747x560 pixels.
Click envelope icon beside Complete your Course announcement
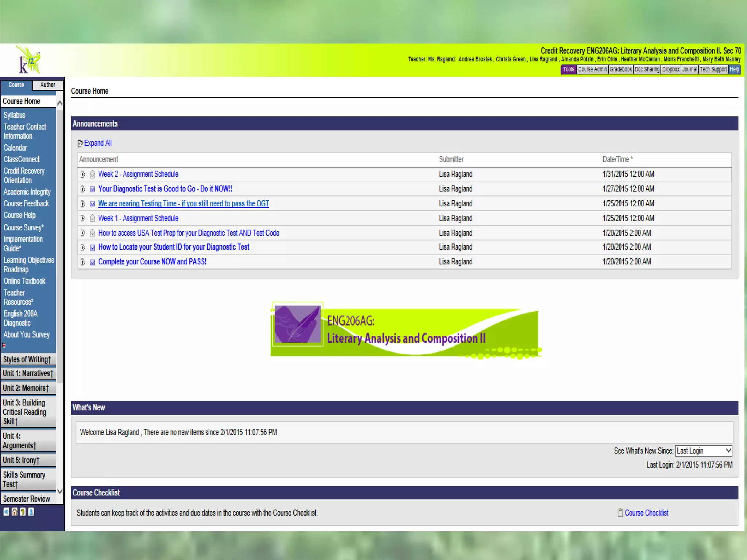coord(92,262)
